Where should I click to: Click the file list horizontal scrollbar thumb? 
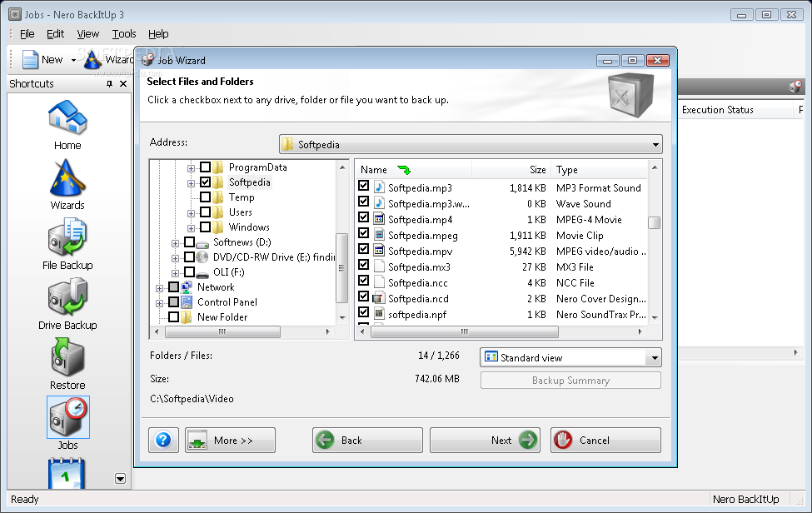coord(465,331)
